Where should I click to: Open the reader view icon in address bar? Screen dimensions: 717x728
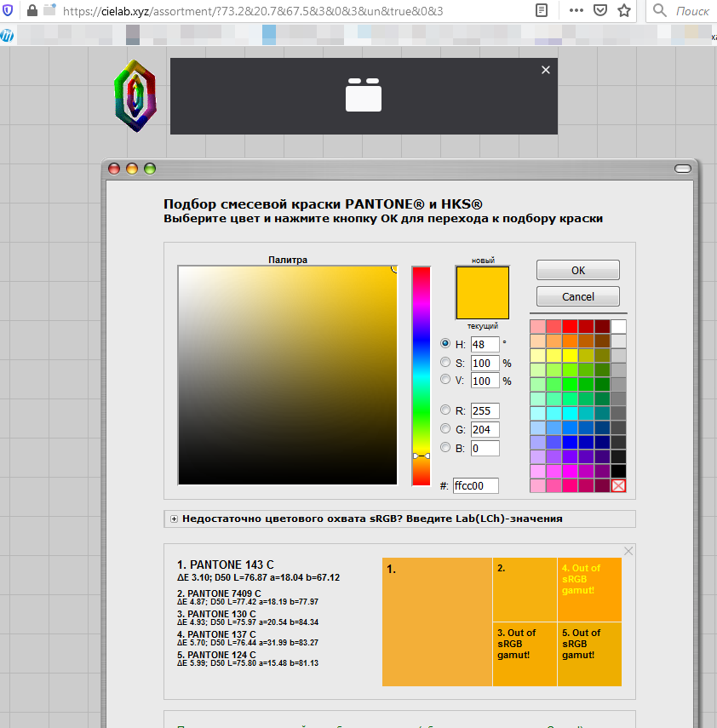point(542,12)
